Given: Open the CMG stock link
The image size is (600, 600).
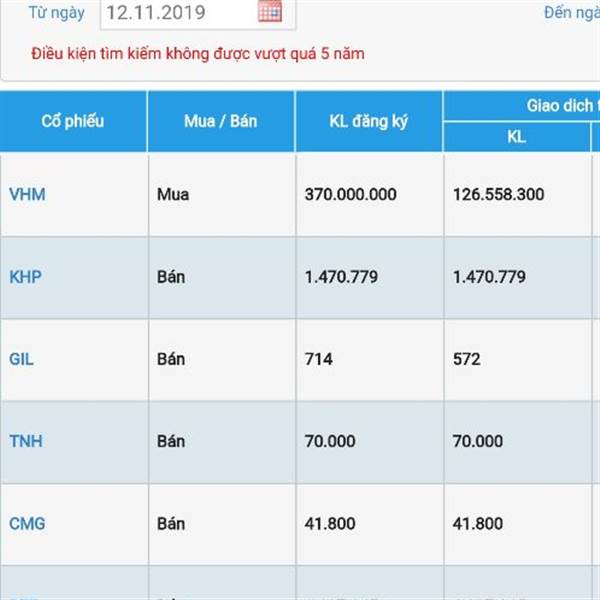Looking at the screenshot, I should pos(27,523).
